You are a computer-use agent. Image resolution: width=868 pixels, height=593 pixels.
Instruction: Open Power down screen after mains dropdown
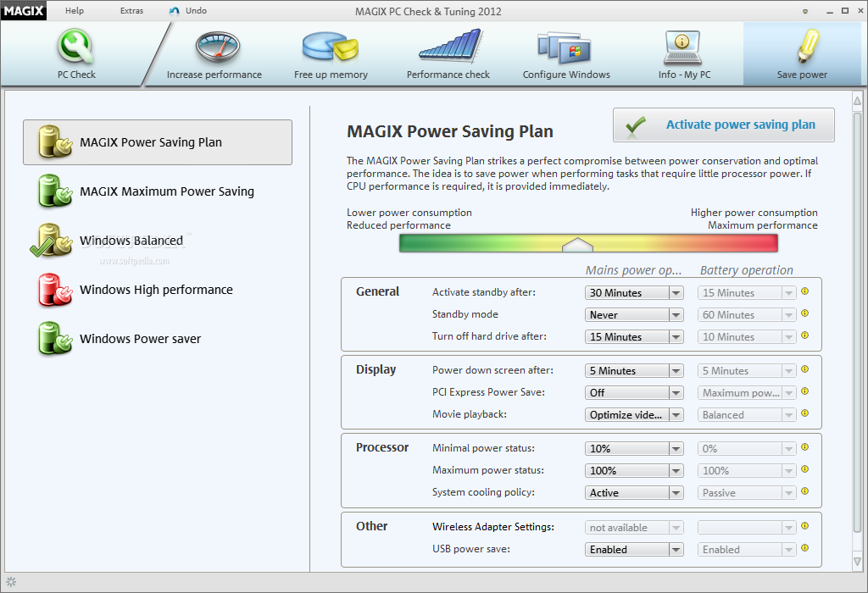(x=634, y=371)
